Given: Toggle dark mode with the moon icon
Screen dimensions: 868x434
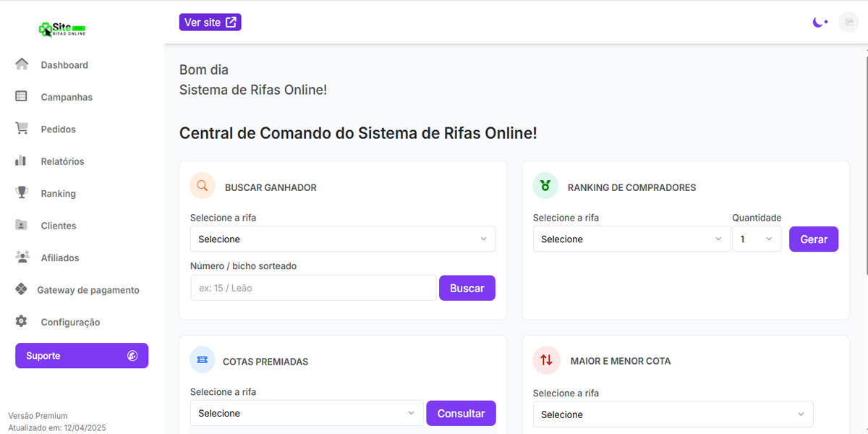Looking at the screenshot, I should tap(820, 22).
